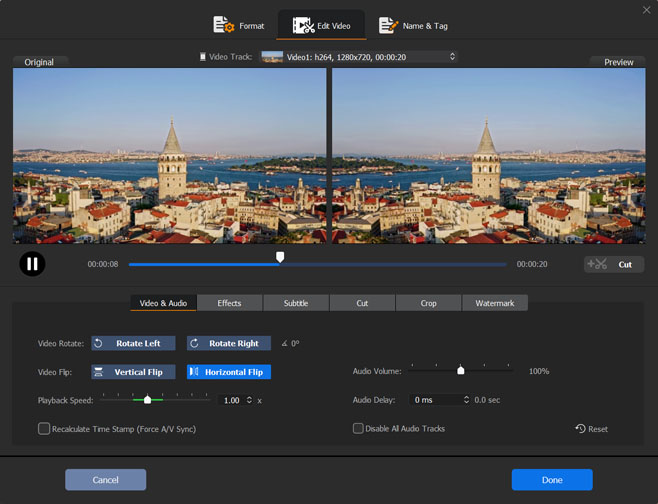Image resolution: width=658 pixels, height=504 pixels.
Task: Enable Recalculate Time Stamp checkbox
Action: click(x=44, y=429)
